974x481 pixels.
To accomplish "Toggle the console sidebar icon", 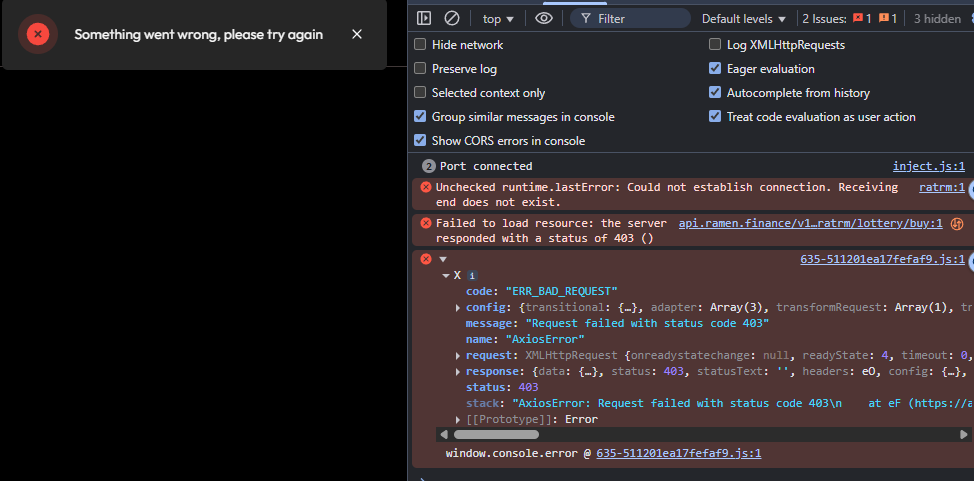I will pyautogui.click(x=424, y=19).
